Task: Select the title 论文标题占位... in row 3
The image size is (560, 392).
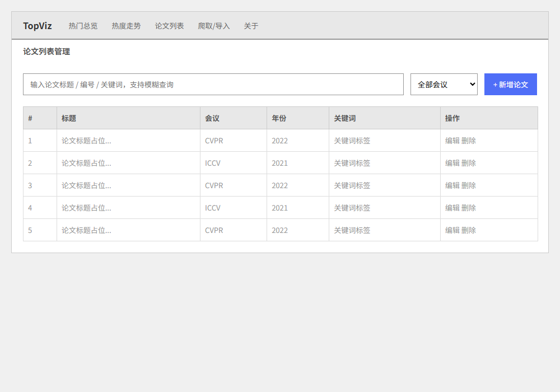Action: coord(86,186)
